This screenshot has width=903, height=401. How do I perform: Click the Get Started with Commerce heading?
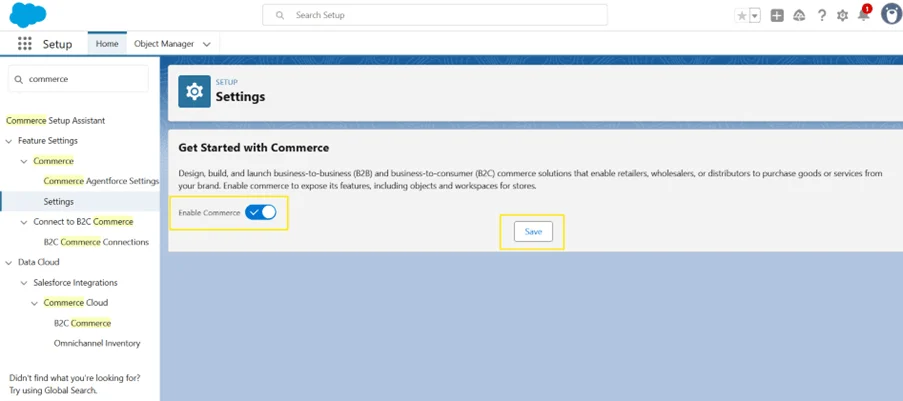pos(253,148)
